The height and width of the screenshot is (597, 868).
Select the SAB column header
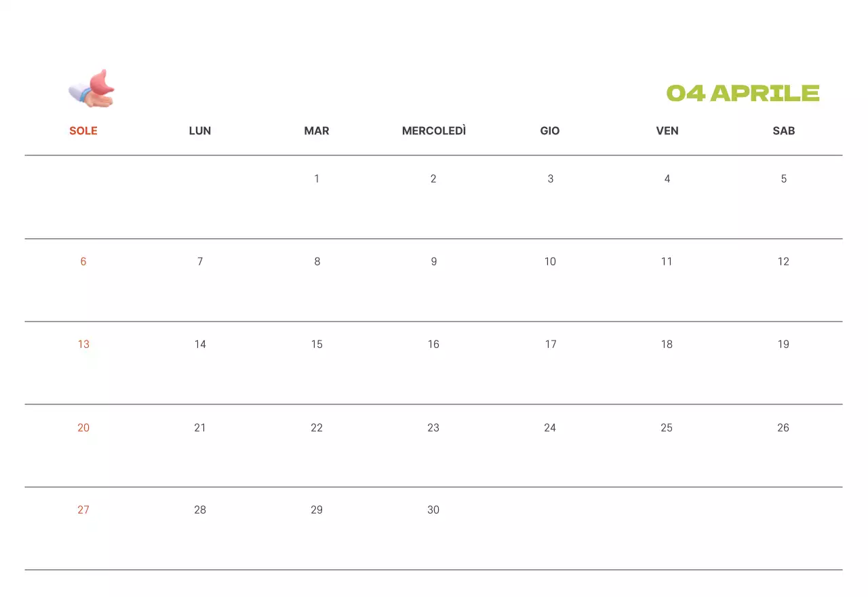pyautogui.click(x=784, y=131)
